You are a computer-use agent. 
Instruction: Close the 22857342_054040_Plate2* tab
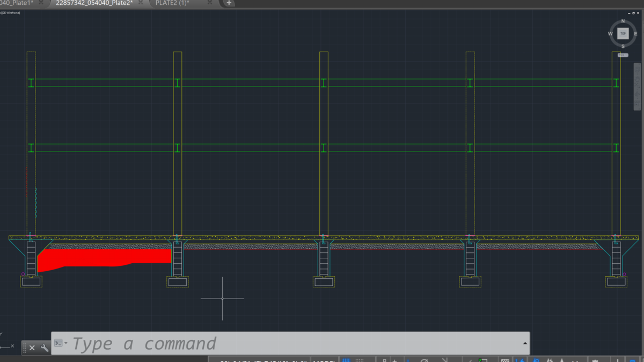click(x=141, y=3)
